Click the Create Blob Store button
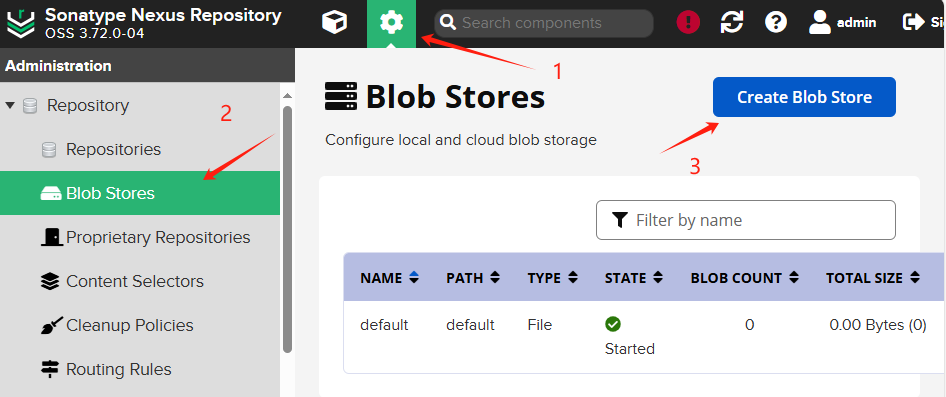The width and height of the screenshot is (946, 397). (804, 97)
